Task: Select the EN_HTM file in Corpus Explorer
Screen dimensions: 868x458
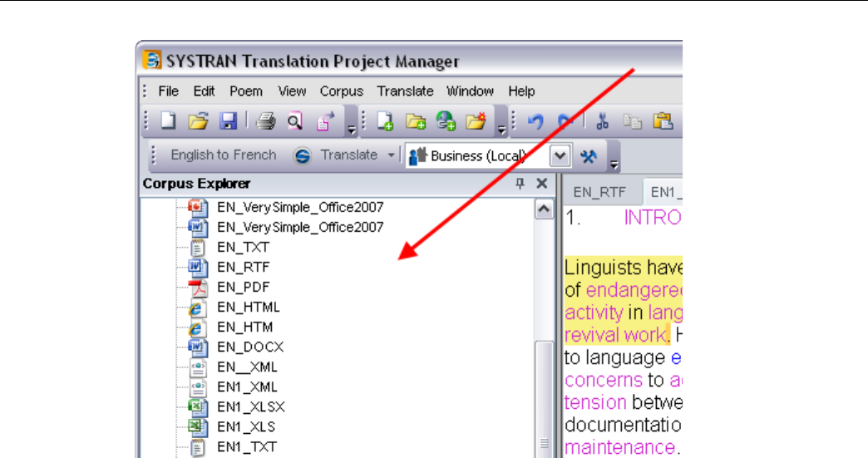Action: [x=244, y=327]
